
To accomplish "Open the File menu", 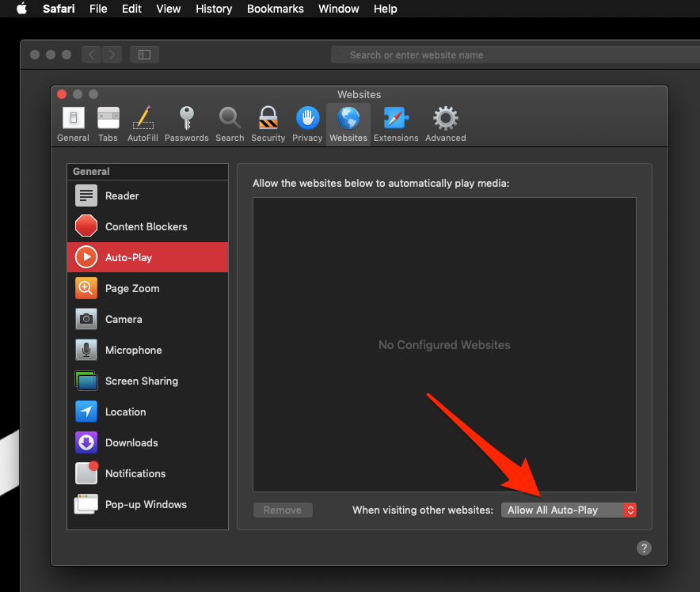I will 98,9.
